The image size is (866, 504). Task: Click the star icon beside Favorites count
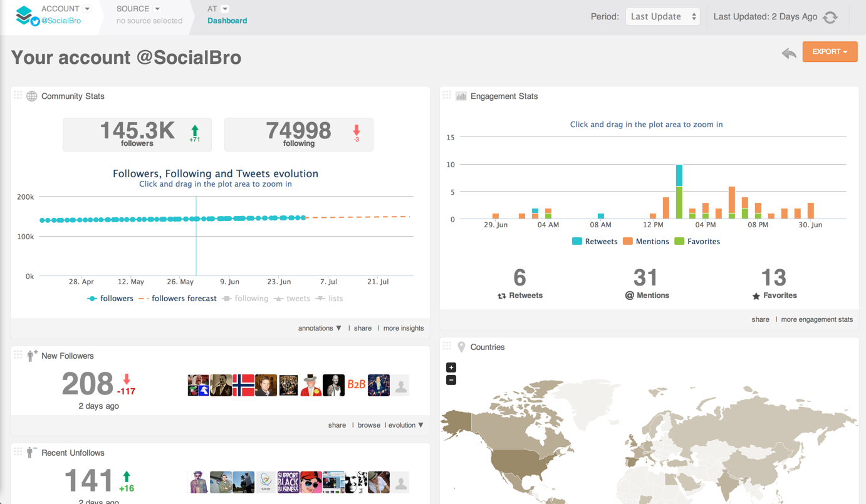pyautogui.click(x=756, y=296)
